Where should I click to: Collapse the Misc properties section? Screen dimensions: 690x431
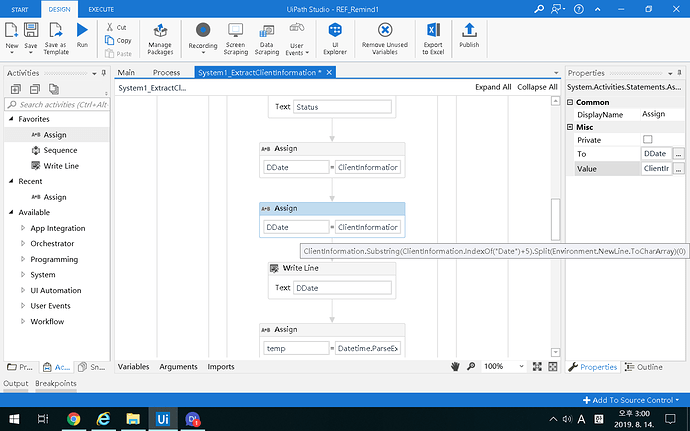point(570,127)
